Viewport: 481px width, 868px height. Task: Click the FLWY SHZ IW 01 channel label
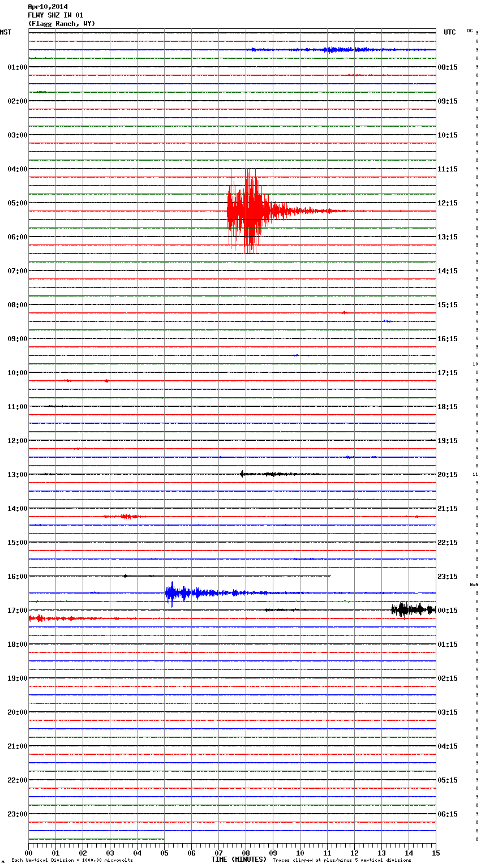coord(55,15)
